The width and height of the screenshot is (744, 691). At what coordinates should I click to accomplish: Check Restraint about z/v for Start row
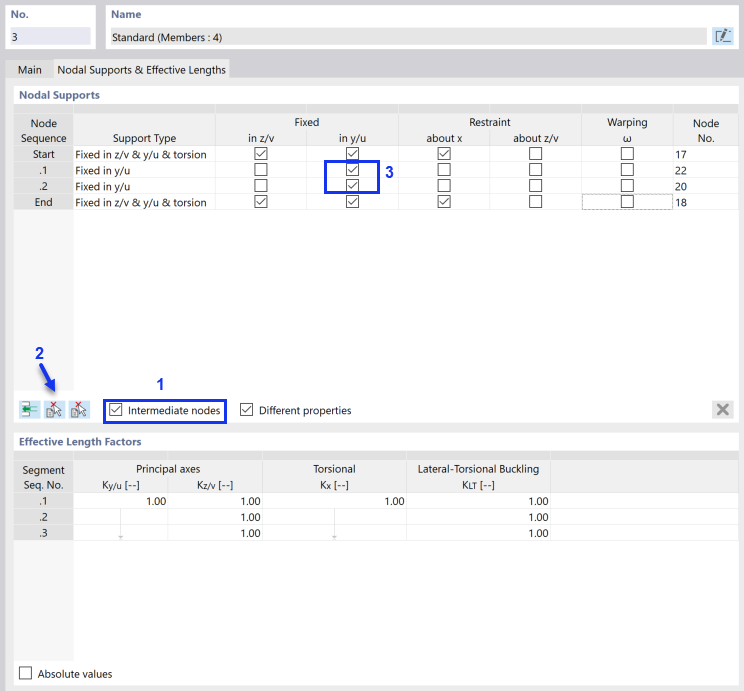click(x=536, y=154)
